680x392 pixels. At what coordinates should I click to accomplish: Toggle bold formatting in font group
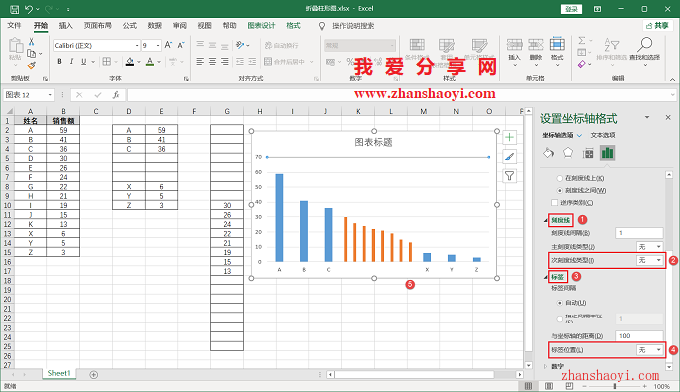click(x=59, y=62)
